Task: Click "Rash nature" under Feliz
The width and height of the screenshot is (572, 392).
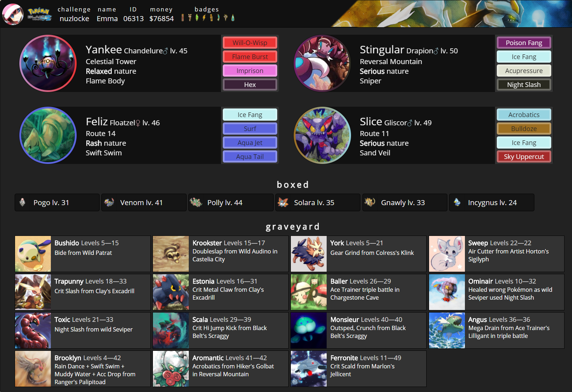Action: tap(106, 143)
